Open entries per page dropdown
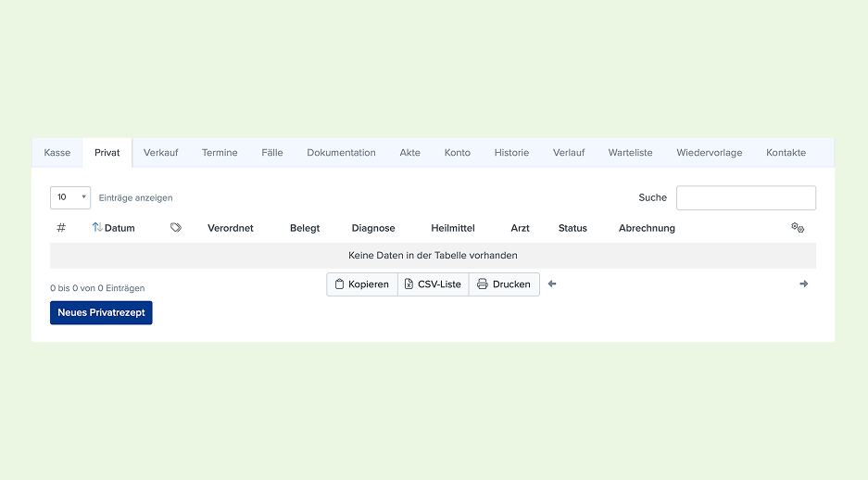Screen dimensions: 868x480 [70, 197]
